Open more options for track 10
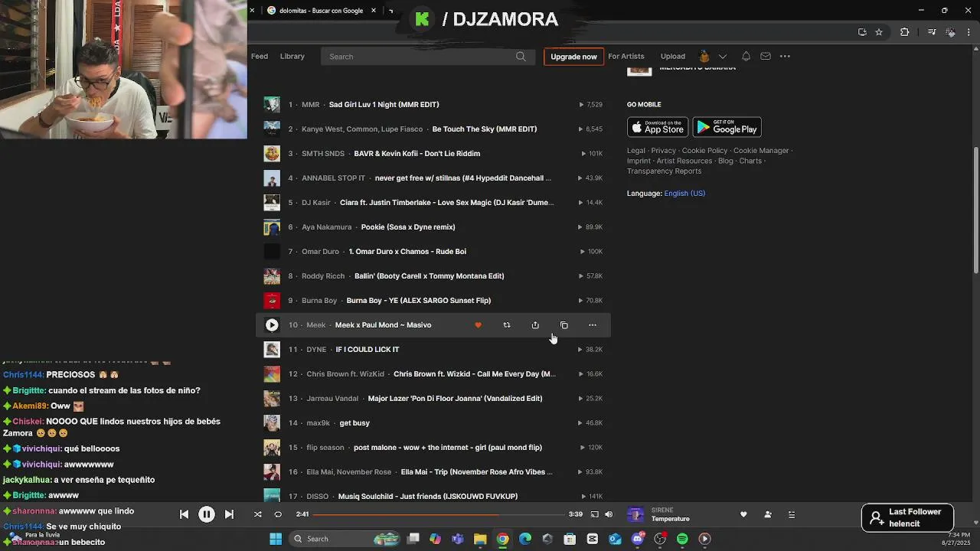This screenshot has width=980, height=551. [x=593, y=325]
